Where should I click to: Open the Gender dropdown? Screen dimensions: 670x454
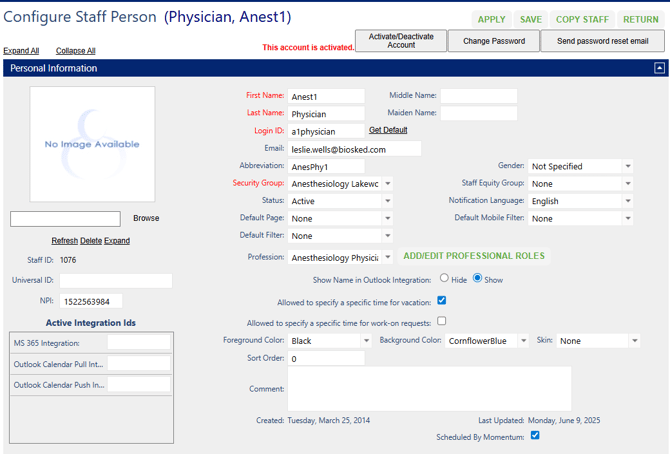coord(581,167)
